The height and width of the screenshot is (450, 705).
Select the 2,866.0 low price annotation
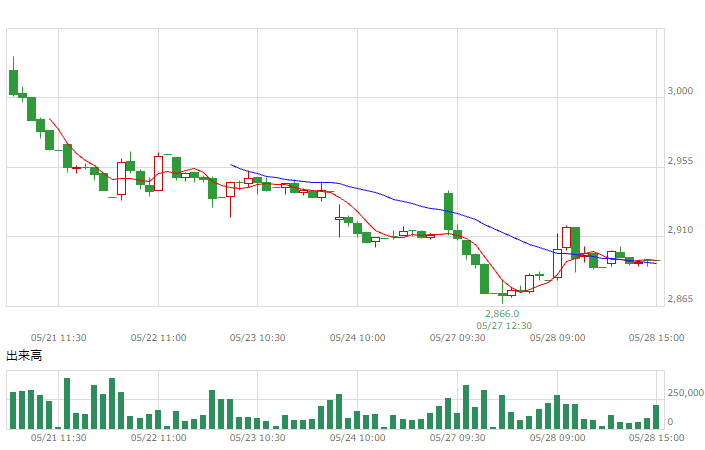click(502, 314)
